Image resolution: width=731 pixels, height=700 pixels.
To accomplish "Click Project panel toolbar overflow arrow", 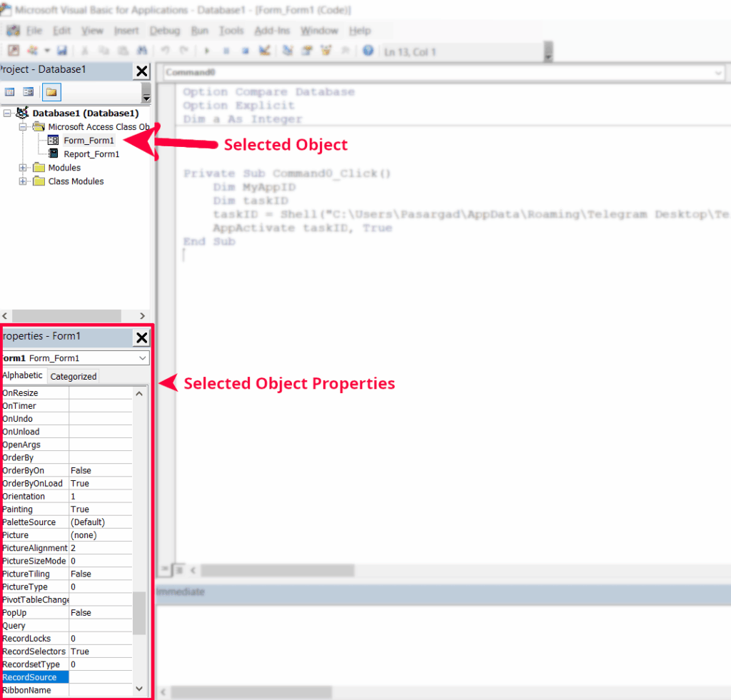I will point(146,93).
